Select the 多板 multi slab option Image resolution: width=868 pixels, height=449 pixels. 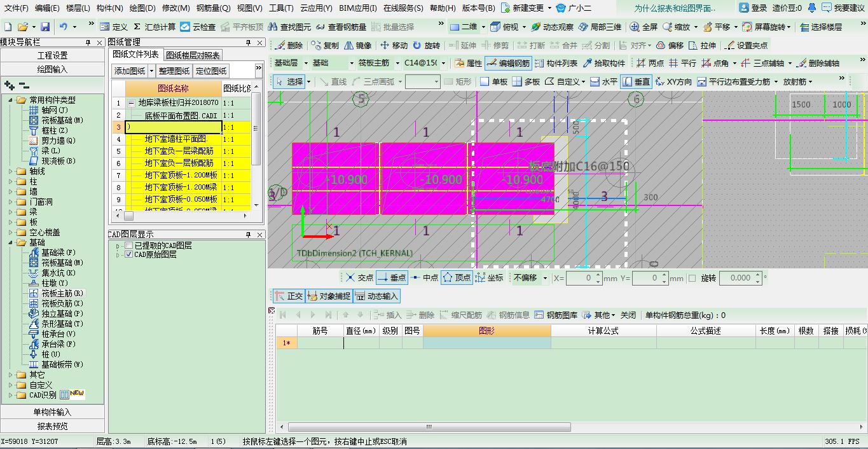tap(526, 81)
